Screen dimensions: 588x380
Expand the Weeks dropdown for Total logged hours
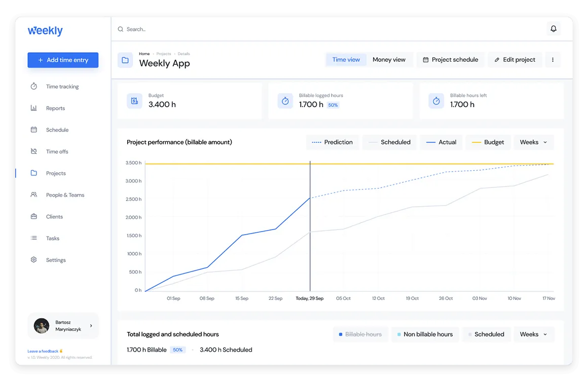click(534, 334)
